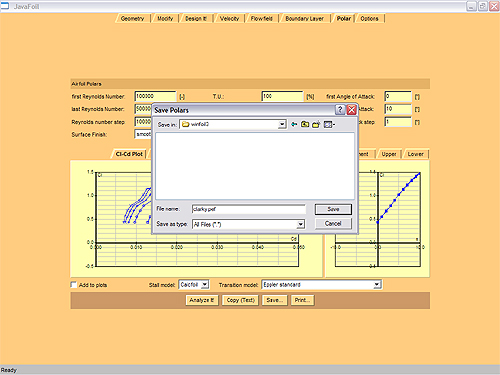500x375 pixels.
Task: Open the Save as type dropdown
Action: 300,224
